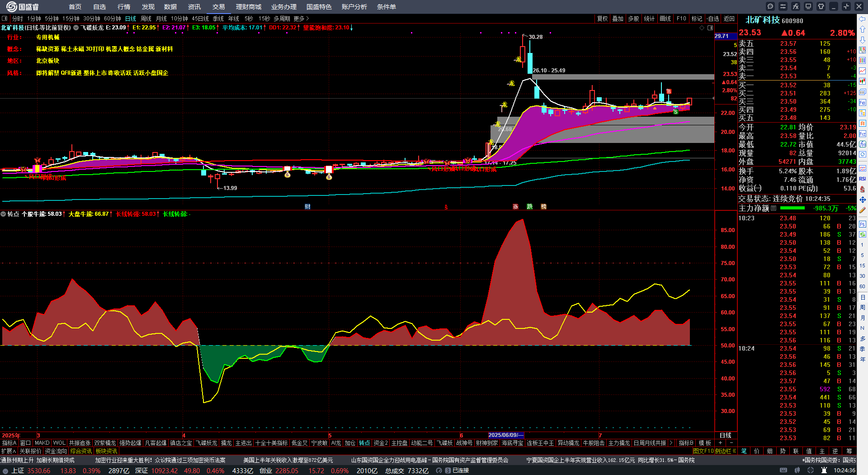Toggle the 复权 price adjustment option
Screen dimensions: 868x475
[603, 19]
